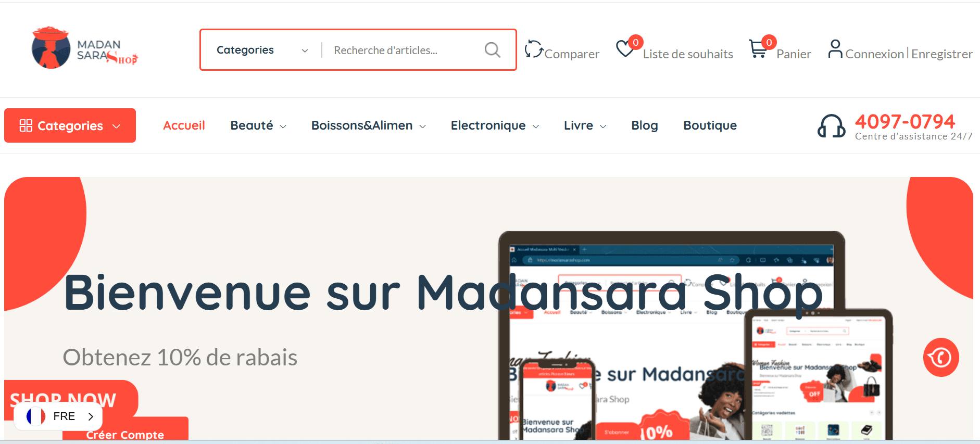Open the FRE language selector
Screen dimensions: 980x444
(x=58, y=416)
